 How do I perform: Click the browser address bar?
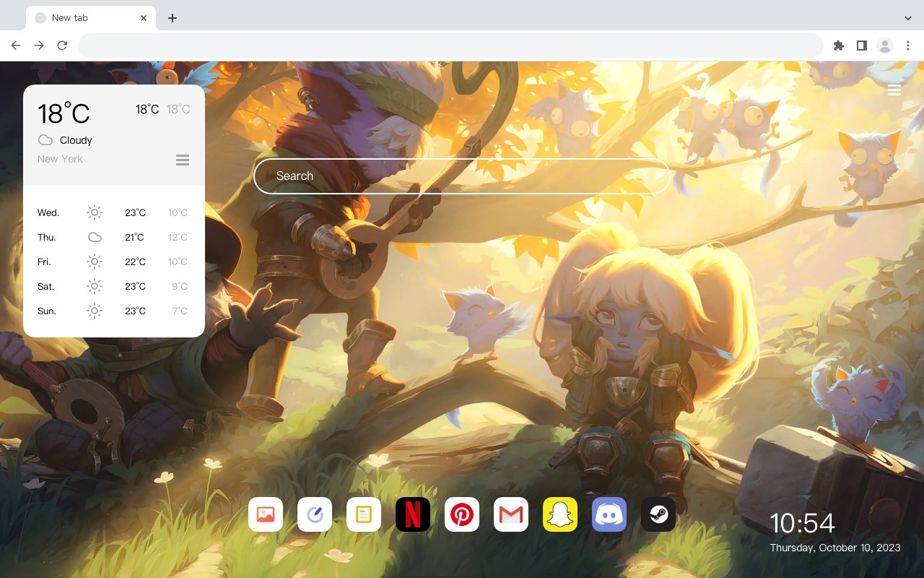[x=450, y=46]
